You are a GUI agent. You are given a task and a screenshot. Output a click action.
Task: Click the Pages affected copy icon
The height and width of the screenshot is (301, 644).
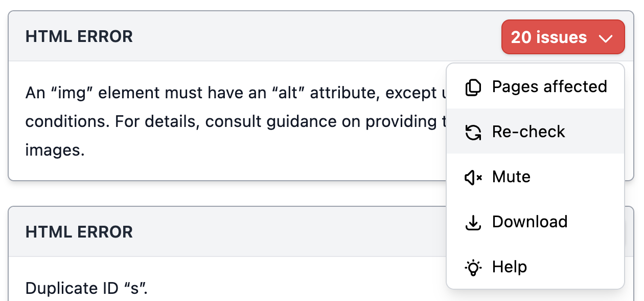pos(473,87)
